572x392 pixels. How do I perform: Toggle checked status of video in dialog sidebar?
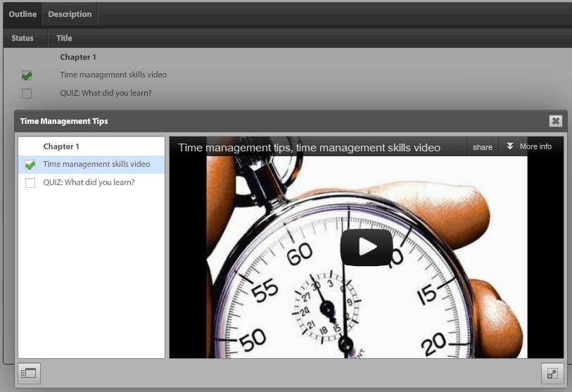coord(30,165)
